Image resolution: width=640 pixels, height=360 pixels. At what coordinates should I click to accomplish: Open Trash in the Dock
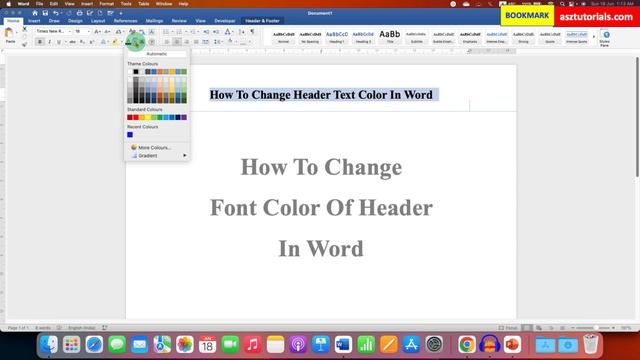(591, 344)
